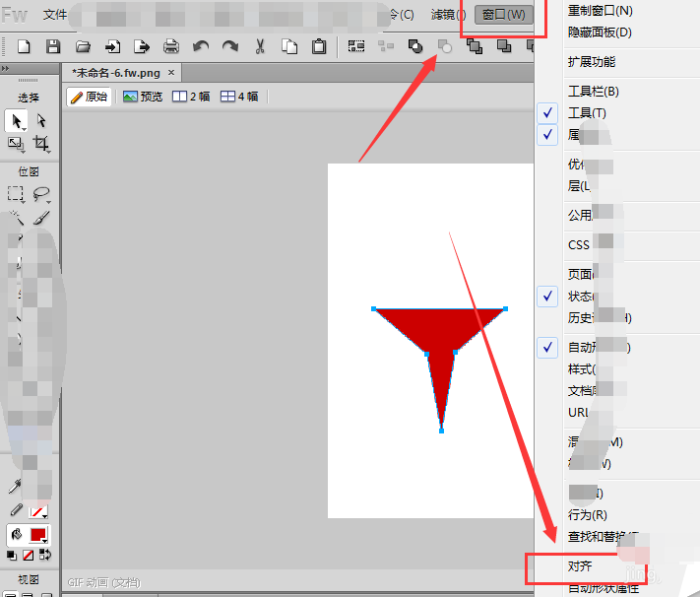Screen dimensions: 700x597
Task: Select the Magic Wand tool
Action: pyautogui.click(x=16, y=217)
